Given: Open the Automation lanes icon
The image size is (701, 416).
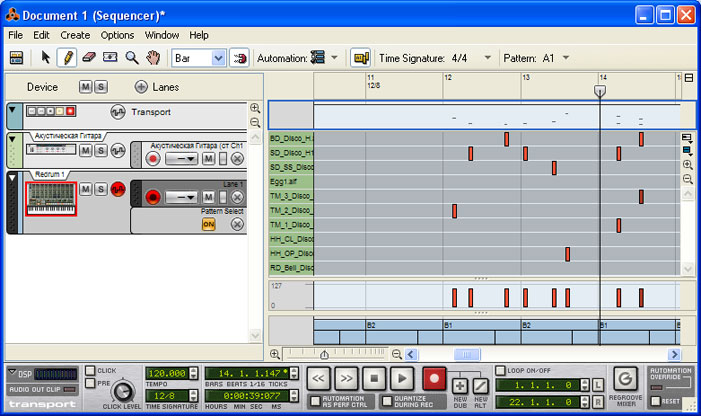Looking at the screenshot, I should (317, 58).
